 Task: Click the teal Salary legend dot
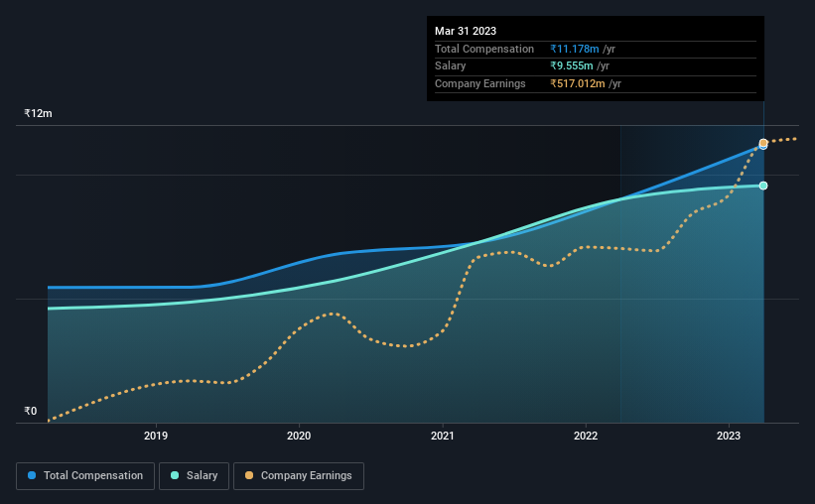(x=175, y=475)
